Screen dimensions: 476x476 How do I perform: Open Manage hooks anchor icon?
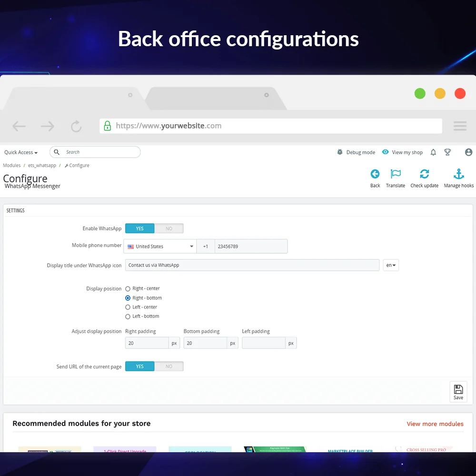pos(458,174)
